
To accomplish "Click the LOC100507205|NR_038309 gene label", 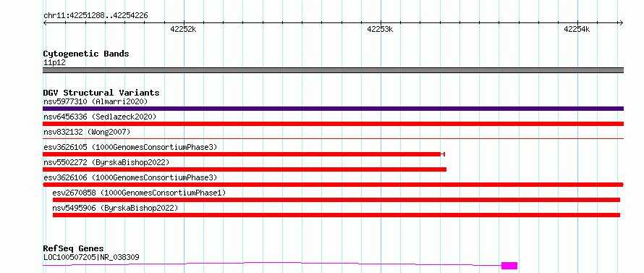I will tap(91, 257).
